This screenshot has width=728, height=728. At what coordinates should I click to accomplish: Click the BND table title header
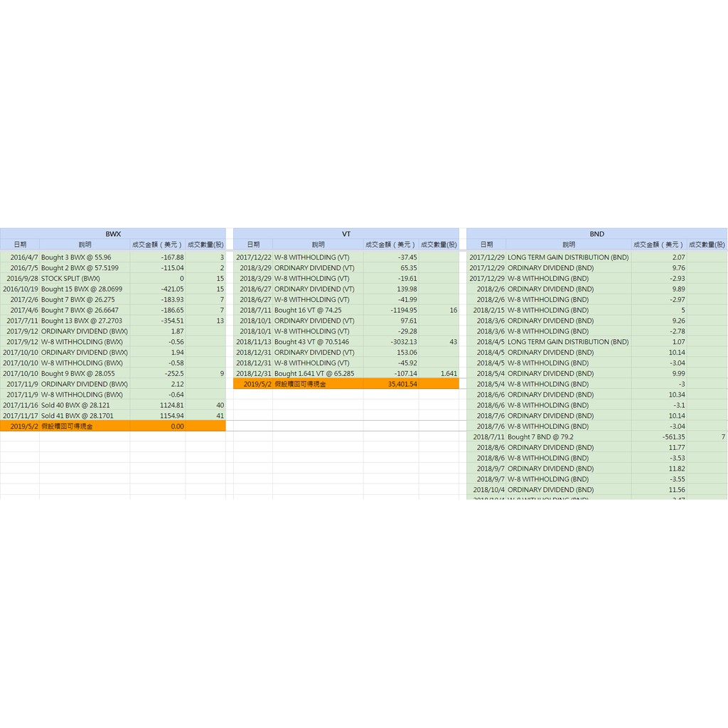596,234
